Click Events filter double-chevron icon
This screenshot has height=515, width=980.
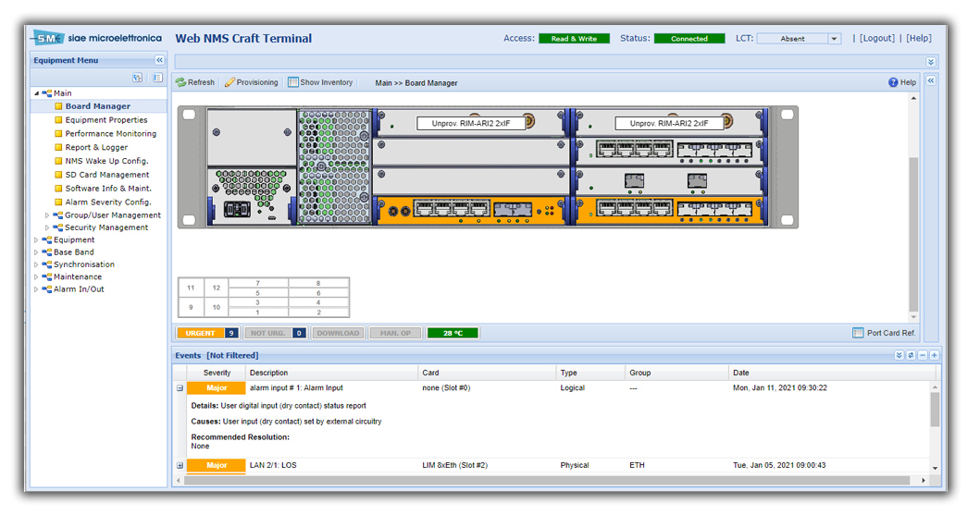(x=899, y=355)
